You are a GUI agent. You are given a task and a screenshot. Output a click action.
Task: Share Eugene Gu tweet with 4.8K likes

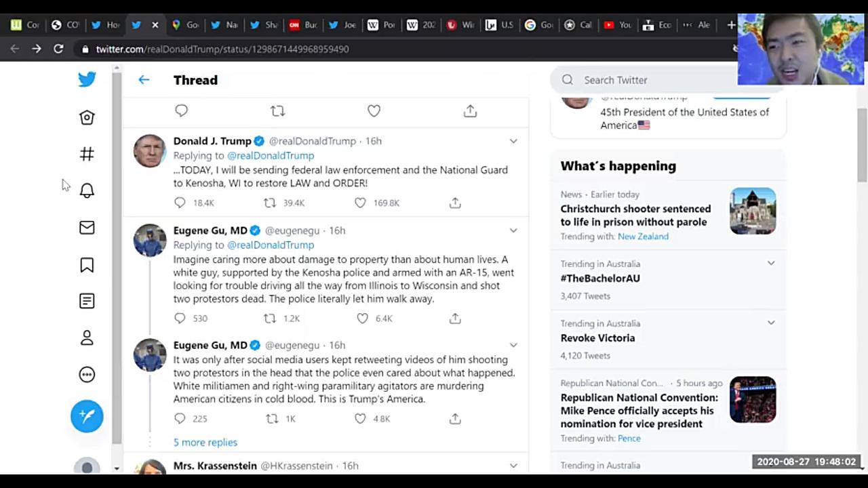(455, 418)
